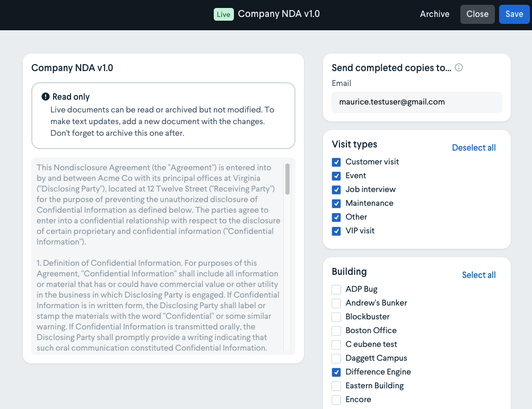Click the NDA text scrollbar thumb
The image size is (532, 409).
(x=287, y=179)
